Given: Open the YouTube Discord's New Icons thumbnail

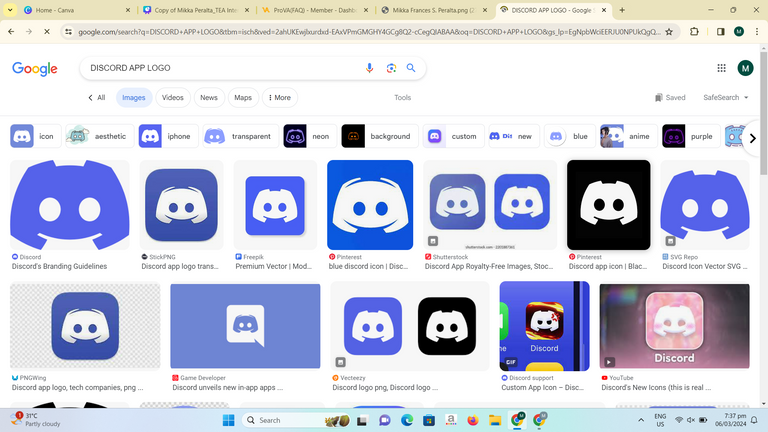Looking at the screenshot, I should [674, 326].
